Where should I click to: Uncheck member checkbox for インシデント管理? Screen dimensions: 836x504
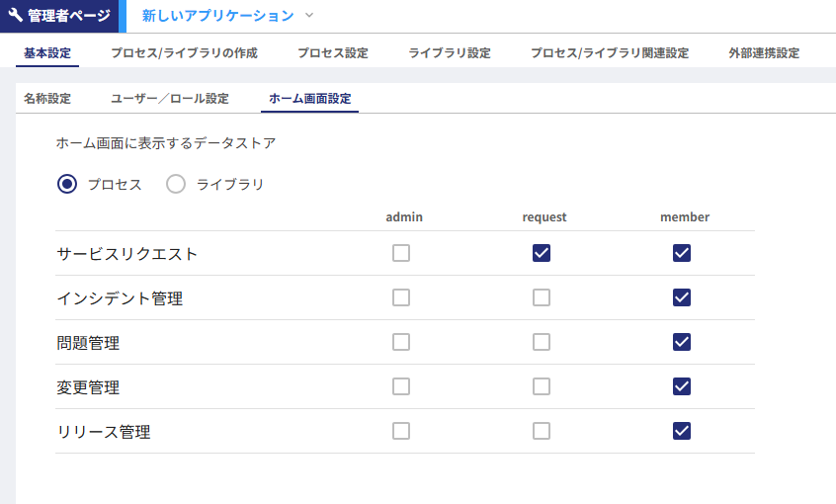[x=681, y=297]
